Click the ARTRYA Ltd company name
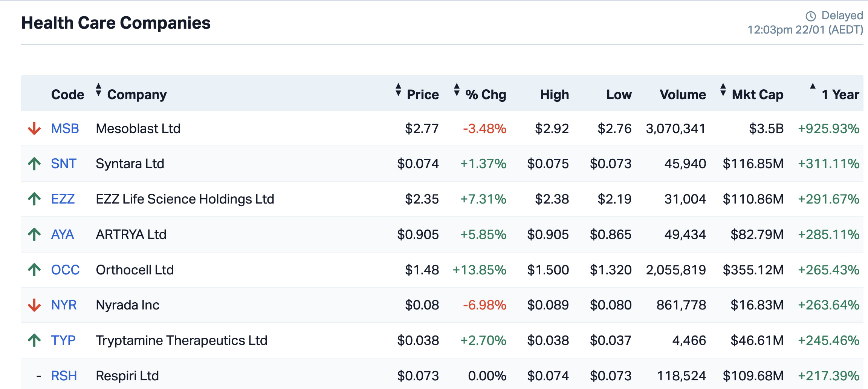This screenshot has width=868, height=389. pyautogui.click(x=131, y=234)
